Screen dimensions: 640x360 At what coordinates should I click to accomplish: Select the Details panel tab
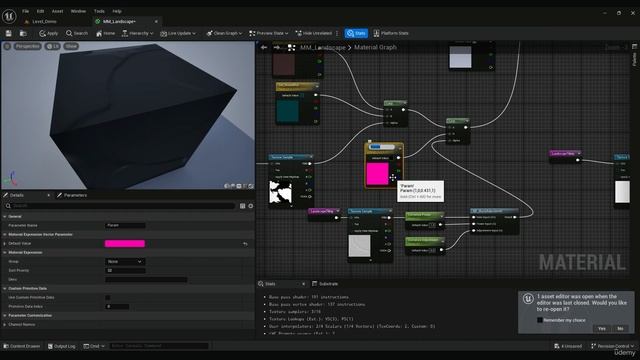point(16,196)
